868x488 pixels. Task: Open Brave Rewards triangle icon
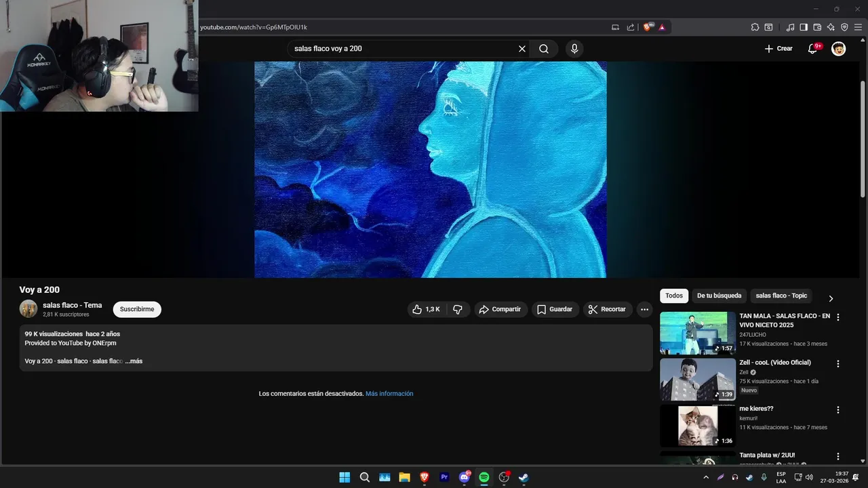[x=662, y=28]
